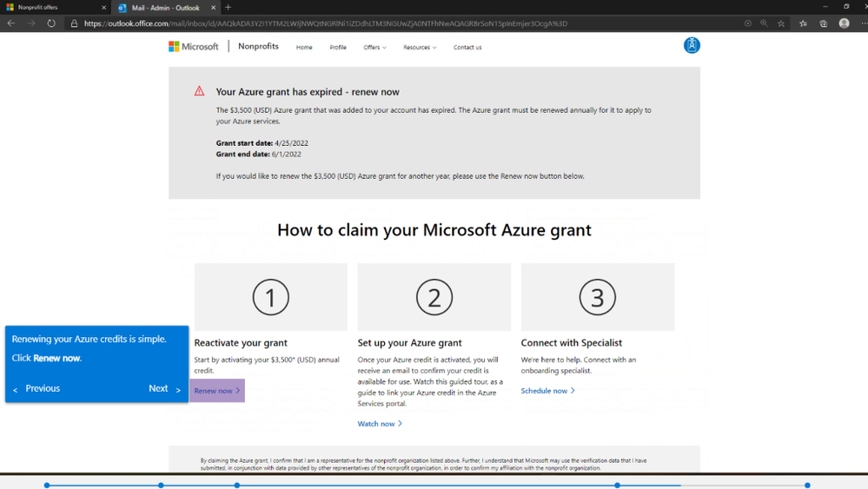
Task: Click 'How to claim your Microsoft Azure grant' title
Action: (434, 229)
